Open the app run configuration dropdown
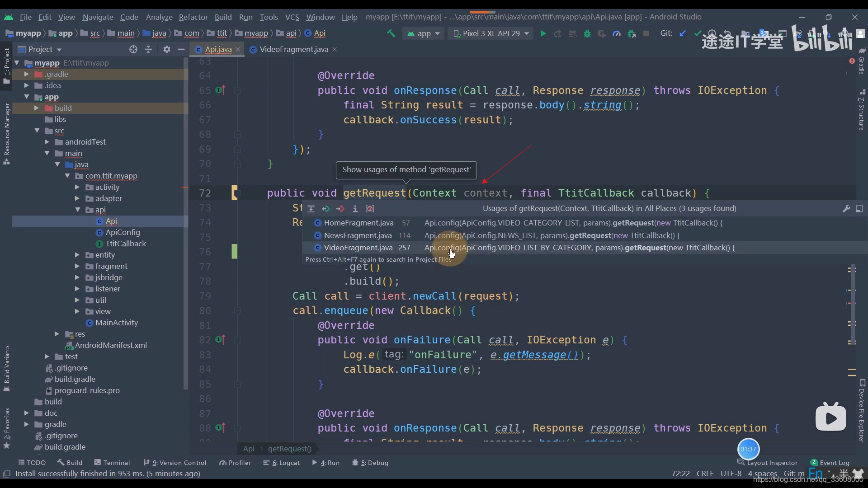Screen dimensions: 868x488 [424, 33]
